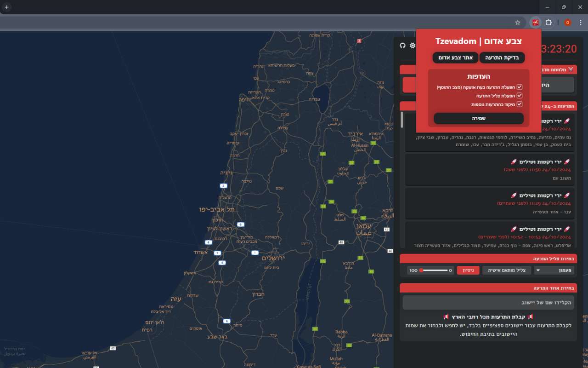Click the 'רפיח' label on the map

click(x=147, y=329)
